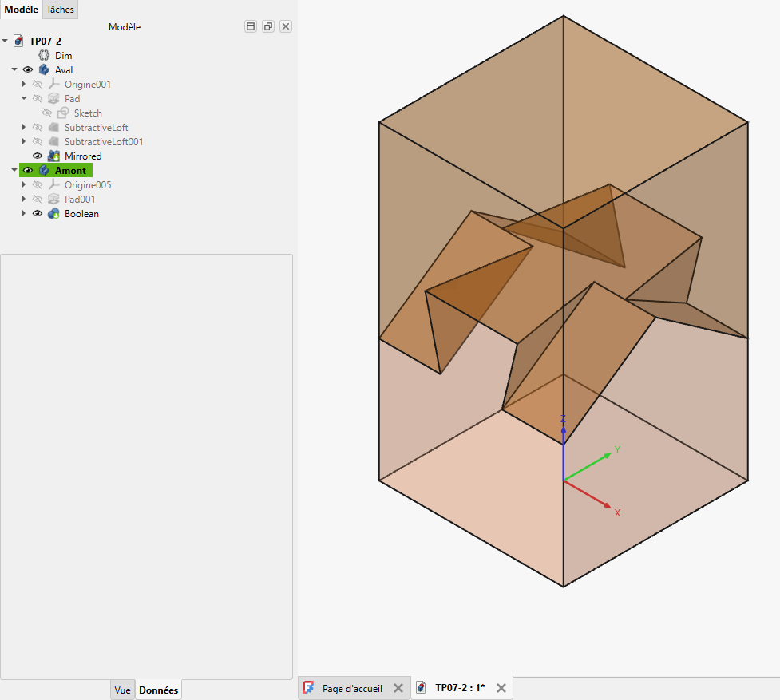Viewport: 780px width, 700px height.
Task: Collapse the Aval body tree node
Action: click(x=14, y=69)
